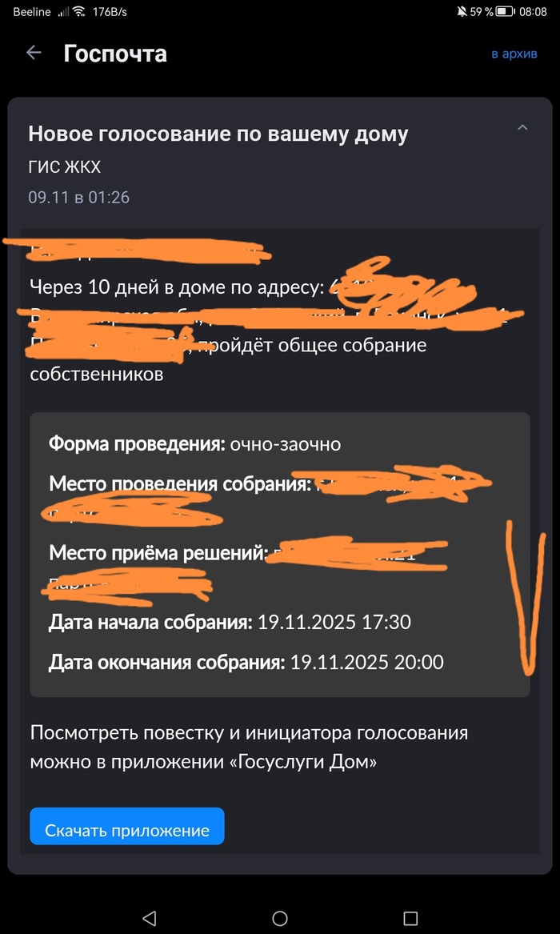Move this message to archive via «в архив»
560x934 pixels.
(514, 54)
